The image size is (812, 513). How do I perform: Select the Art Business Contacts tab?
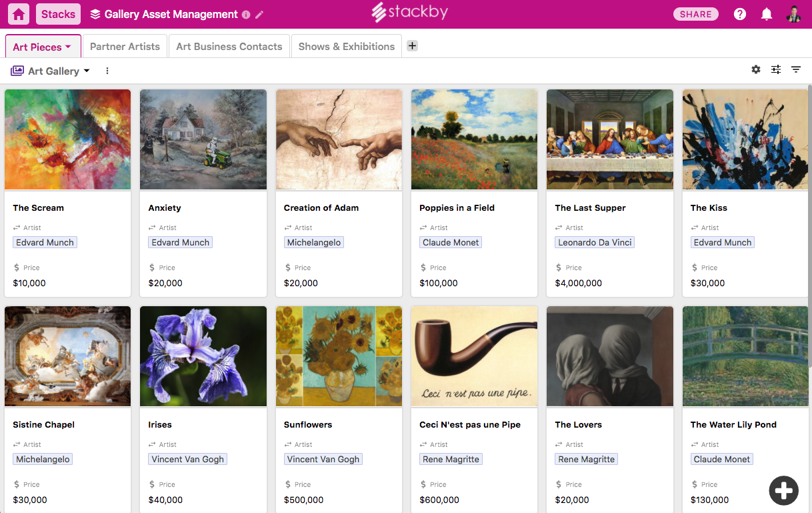click(x=229, y=47)
